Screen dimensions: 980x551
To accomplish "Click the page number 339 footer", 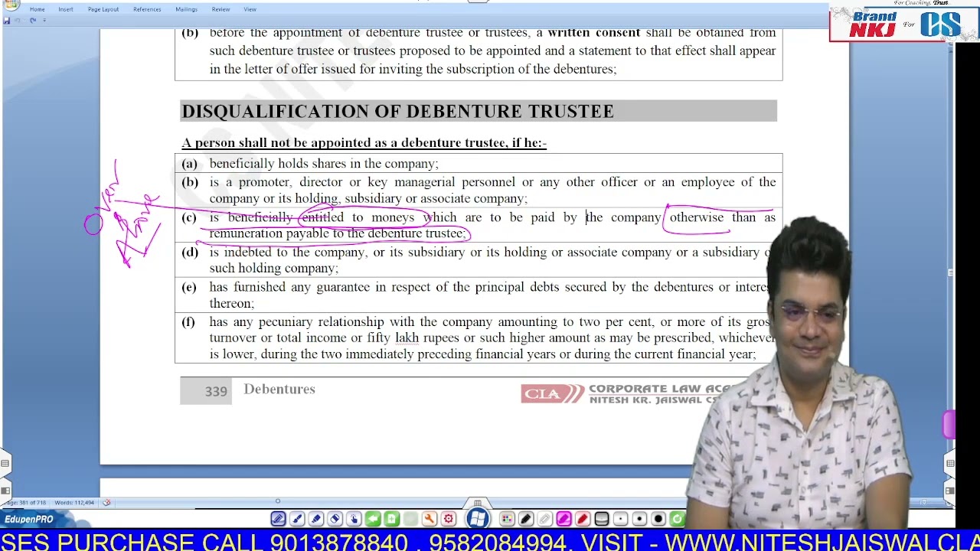I will pyautogui.click(x=216, y=391).
